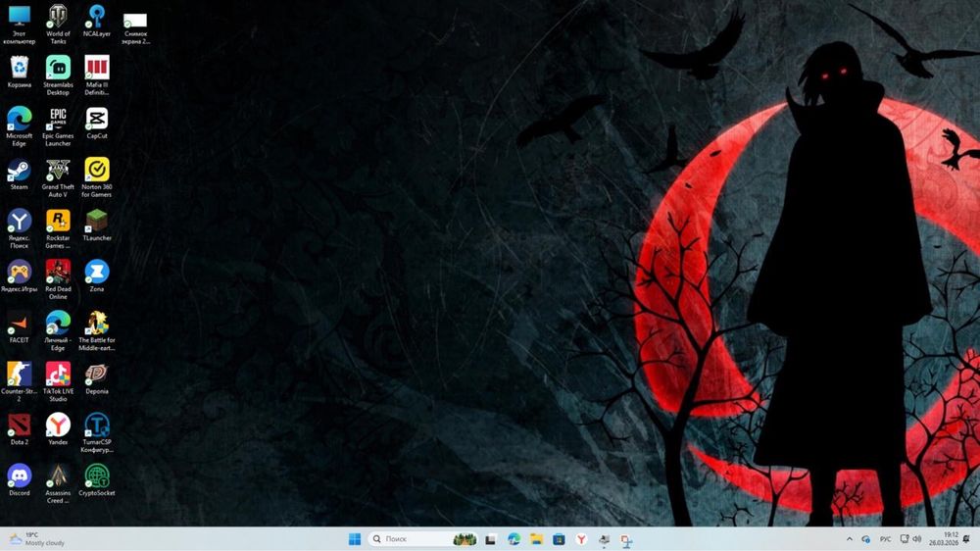Select the Discord desktop icon
The height and width of the screenshot is (551, 980).
click(19, 480)
